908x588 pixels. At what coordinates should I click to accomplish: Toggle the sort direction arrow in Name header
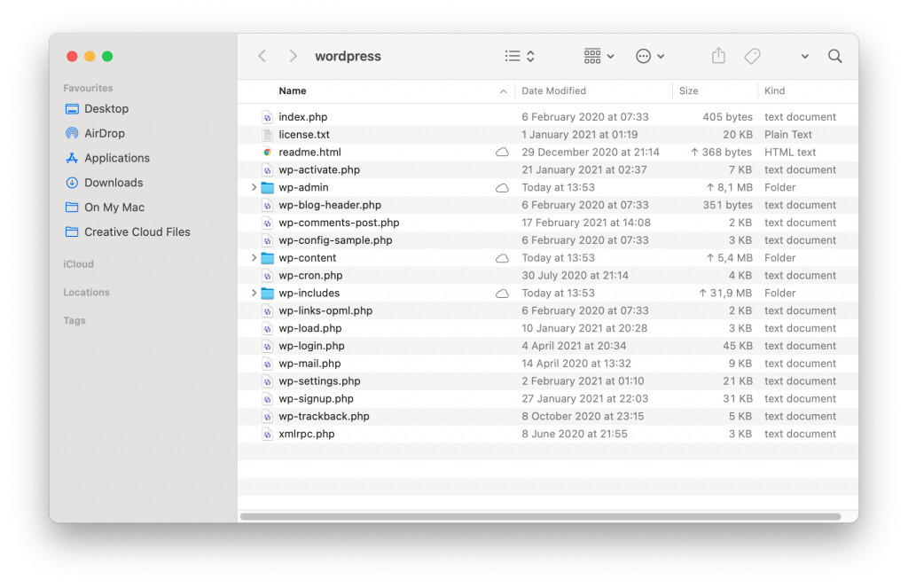tap(503, 91)
